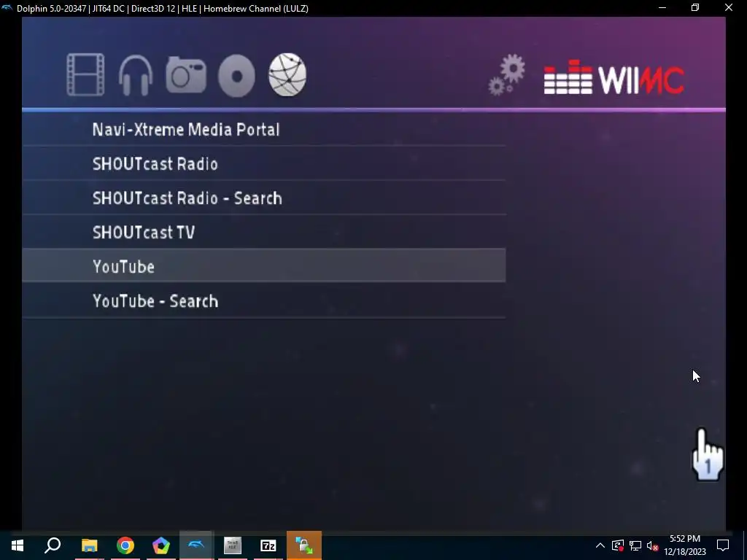The image size is (747, 560).
Task: Launch File Explorer from taskbar
Action: (x=89, y=545)
